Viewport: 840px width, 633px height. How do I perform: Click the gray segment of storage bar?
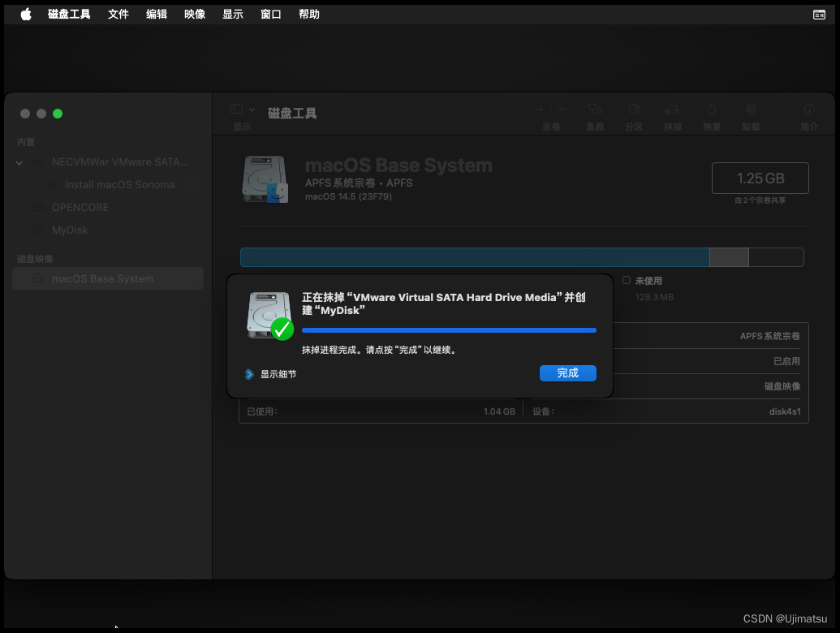click(x=729, y=257)
